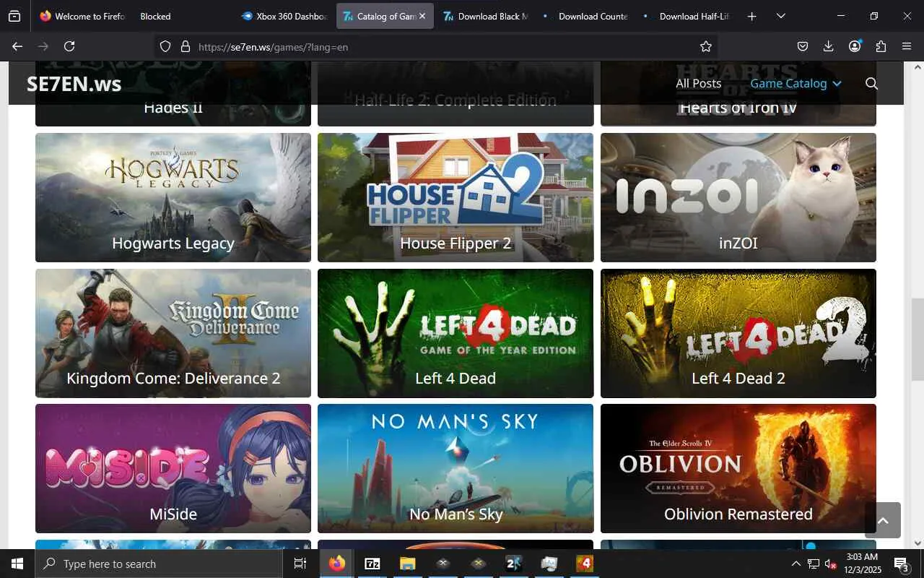The width and height of the screenshot is (924, 578).
Task: Switch to the Welcome to Firefox tab
Action: tap(82, 16)
